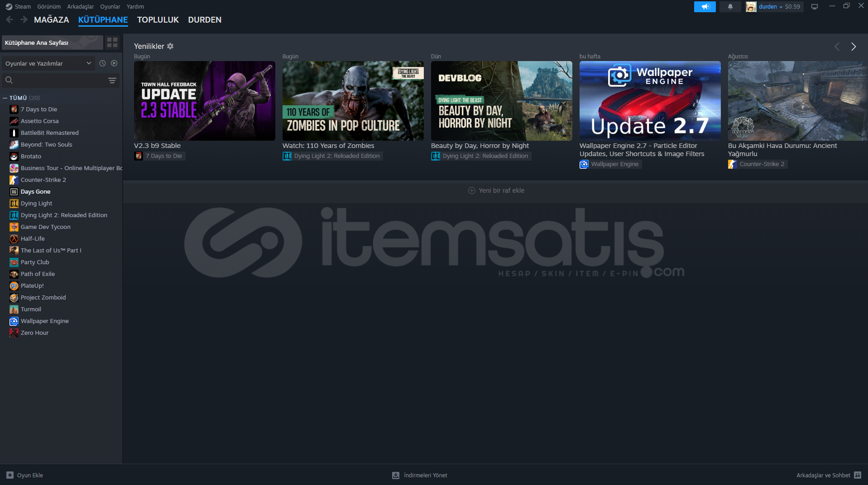The height and width of the screenshot is (485, 868).
Task: Open the Ancient map news thumbnail
Action: (798, 101)
